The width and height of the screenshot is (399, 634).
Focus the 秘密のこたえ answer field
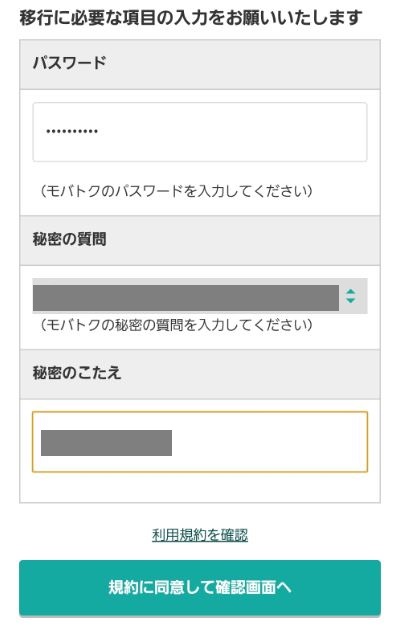pos(200,442)
